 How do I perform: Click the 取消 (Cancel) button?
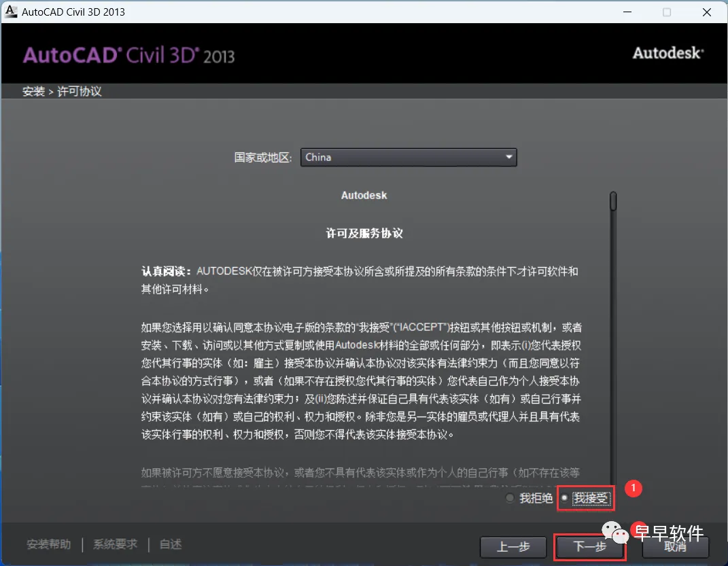pos(676,547)
